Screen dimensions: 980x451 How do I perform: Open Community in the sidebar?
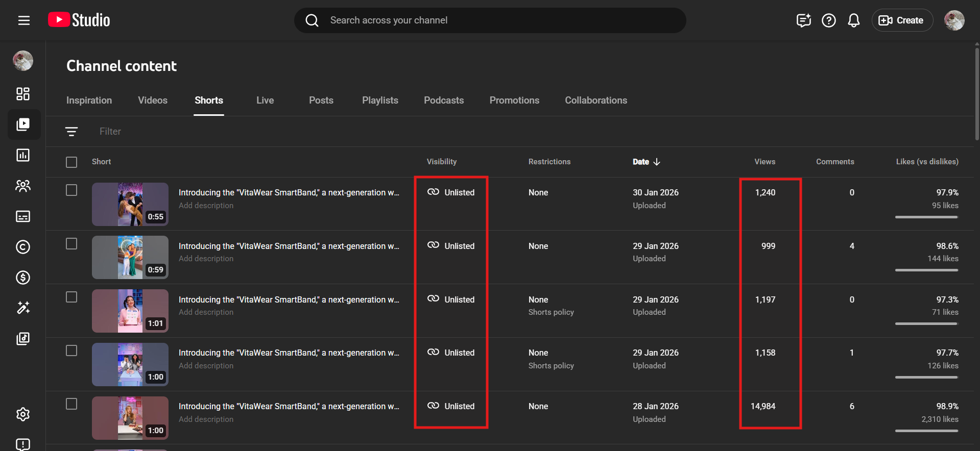pyautogui.click(x=23, y=186)
